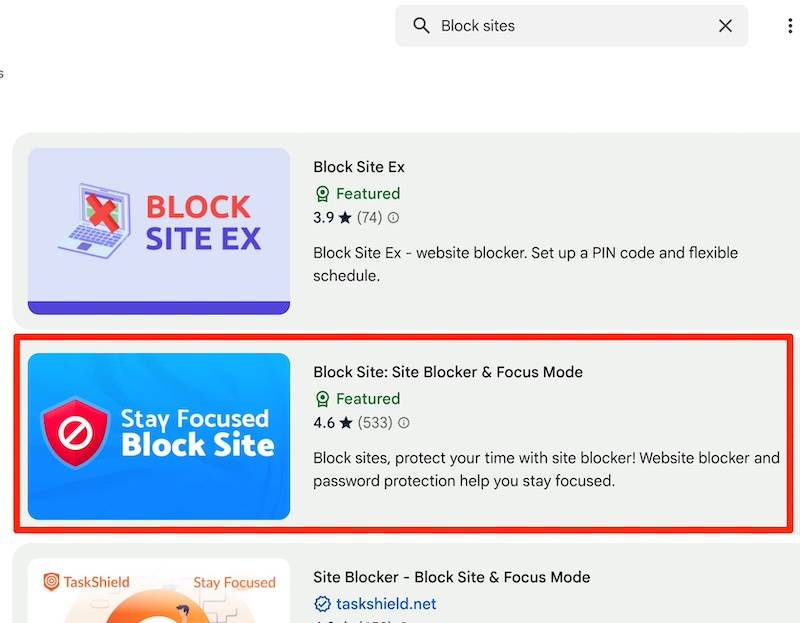
Task: Clear the search field using the X icon
Action: [726, 26]
